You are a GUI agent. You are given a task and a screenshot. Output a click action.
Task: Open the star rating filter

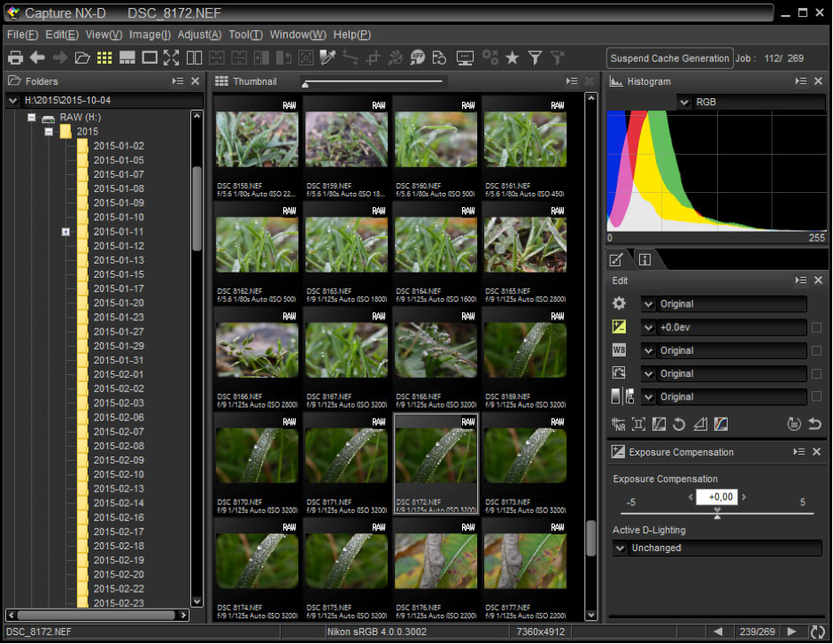(513, 57)
